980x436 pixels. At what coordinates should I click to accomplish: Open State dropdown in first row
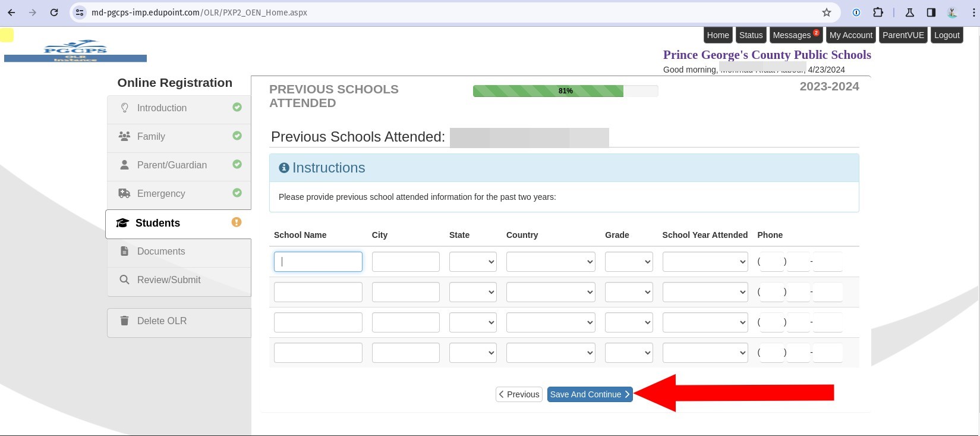(472, 262)
